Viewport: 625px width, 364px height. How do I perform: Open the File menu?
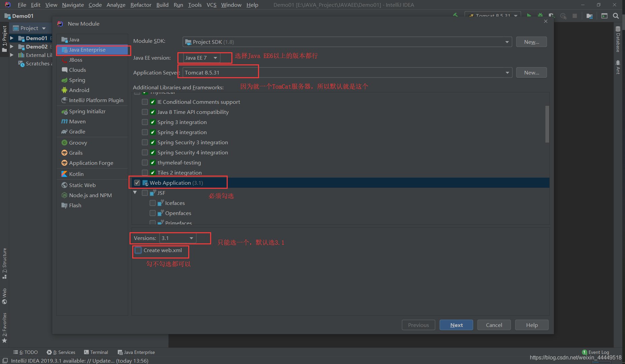point(22,5)
